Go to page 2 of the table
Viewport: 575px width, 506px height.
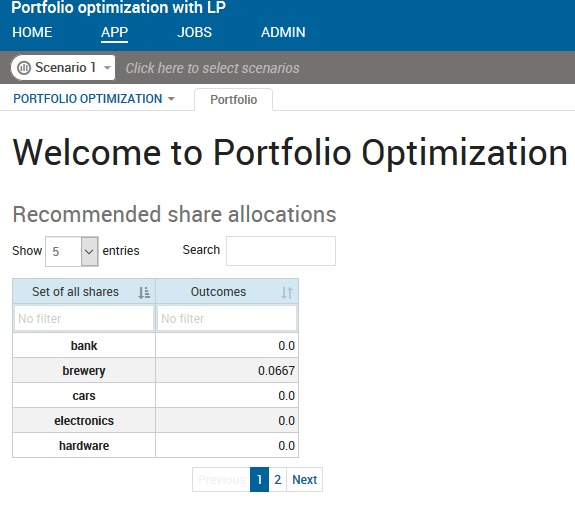coord(278,480)
